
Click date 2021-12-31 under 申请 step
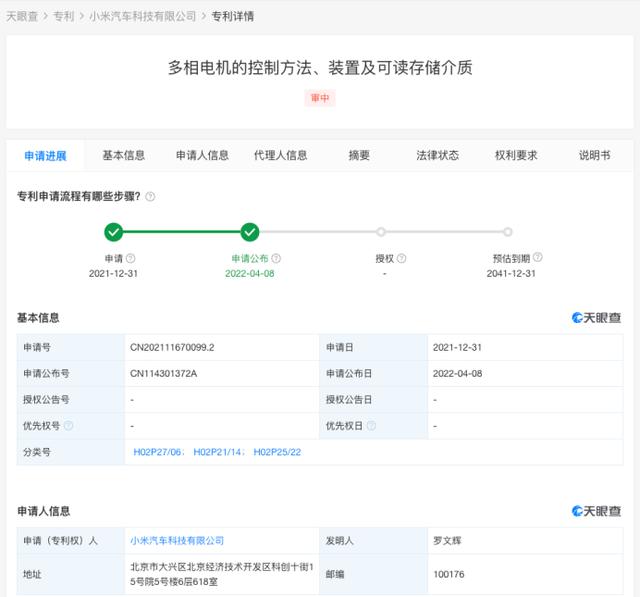pyautogui.click(x=113, y=273)
